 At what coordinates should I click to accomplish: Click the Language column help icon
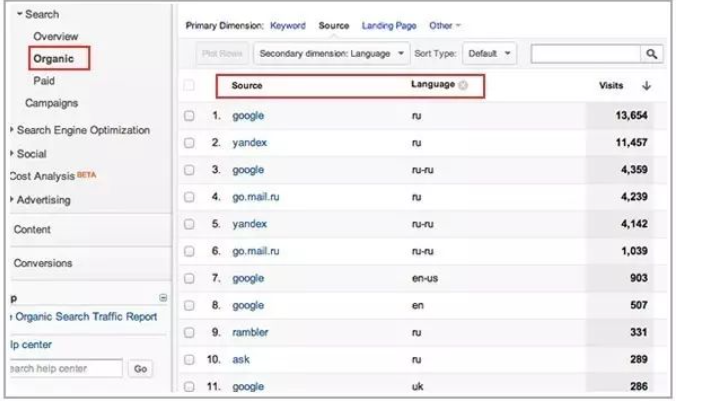click(x=463, y=85)
